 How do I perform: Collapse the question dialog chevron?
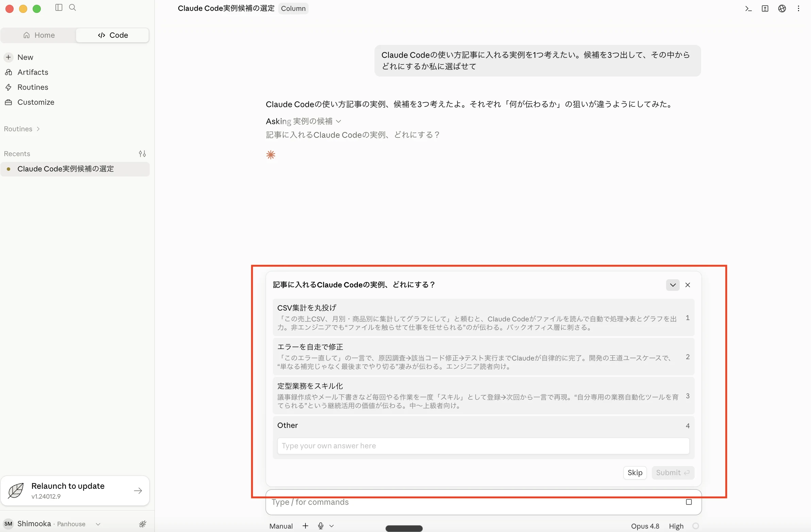point(673,285)
